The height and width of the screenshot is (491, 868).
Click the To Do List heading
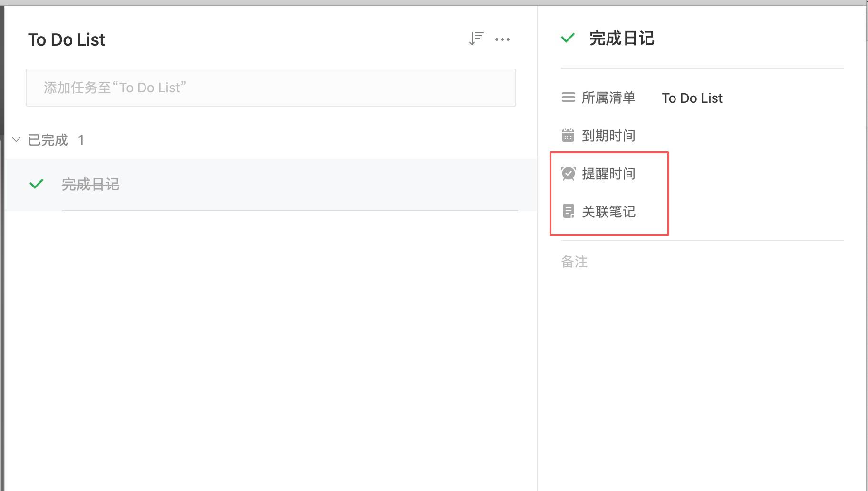click(x=67, y=39)
